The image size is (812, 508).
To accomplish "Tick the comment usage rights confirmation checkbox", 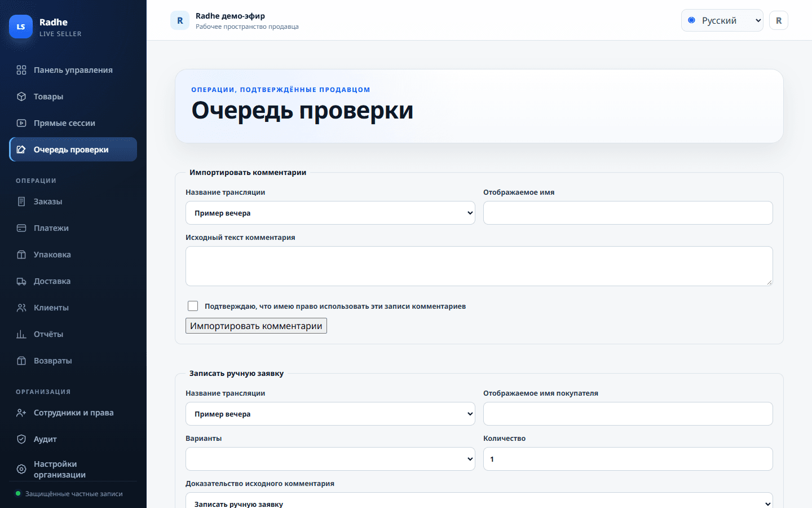I will pos(193,306).
